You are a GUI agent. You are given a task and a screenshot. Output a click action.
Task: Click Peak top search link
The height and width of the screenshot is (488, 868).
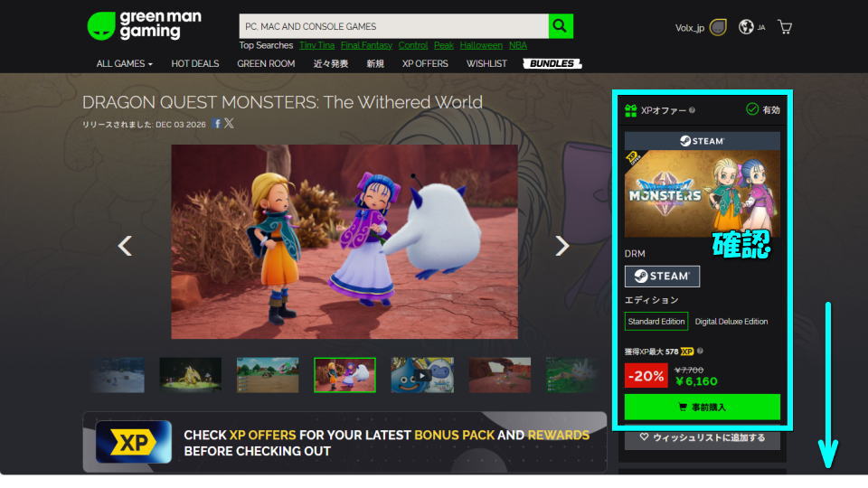click(x=443, y=45)
